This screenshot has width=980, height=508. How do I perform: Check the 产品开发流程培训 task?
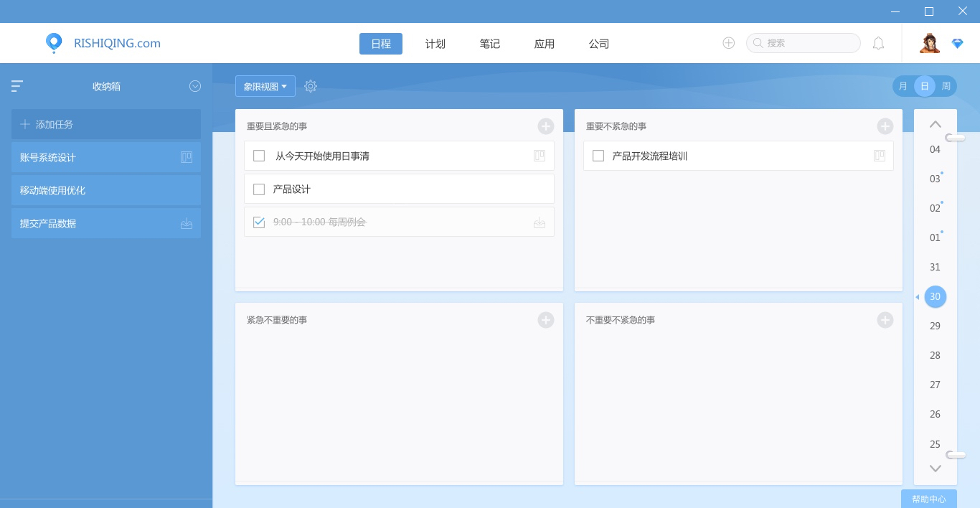pyautogui.click(x=598, y=156)
